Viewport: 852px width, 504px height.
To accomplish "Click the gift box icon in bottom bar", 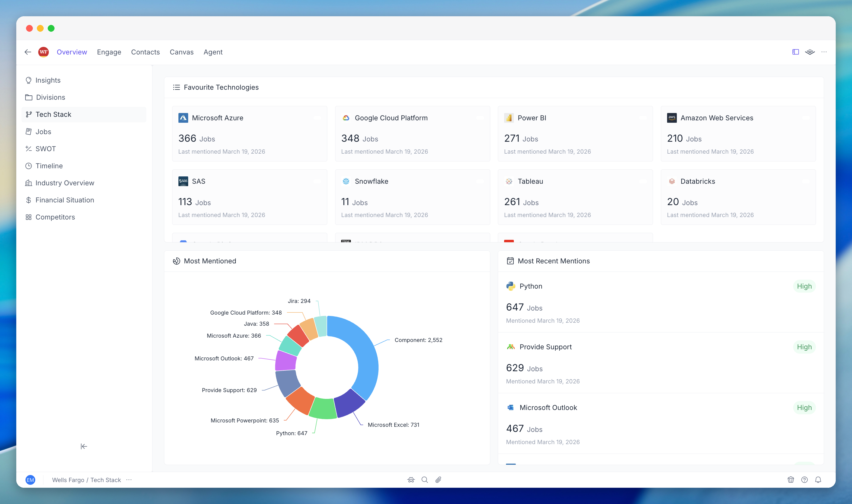I will (791, 480).
